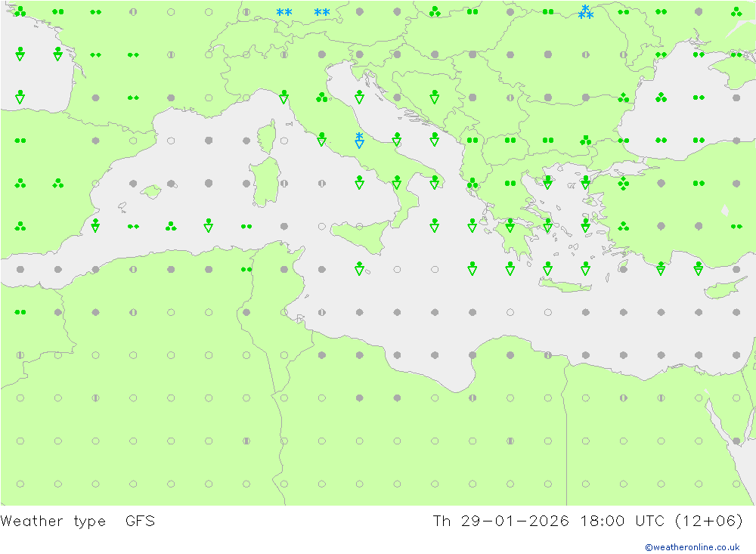
Task: Click the island of Corsica on the map
Action: [267, 137]
